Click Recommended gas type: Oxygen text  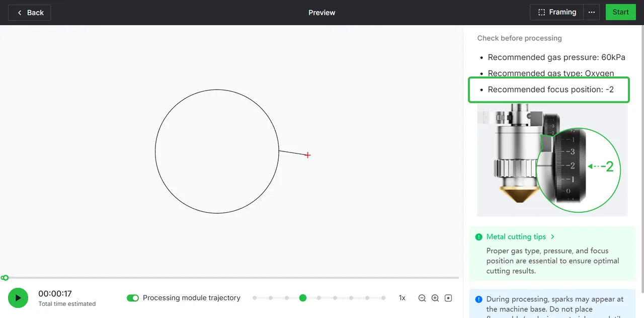coord(551,73)
